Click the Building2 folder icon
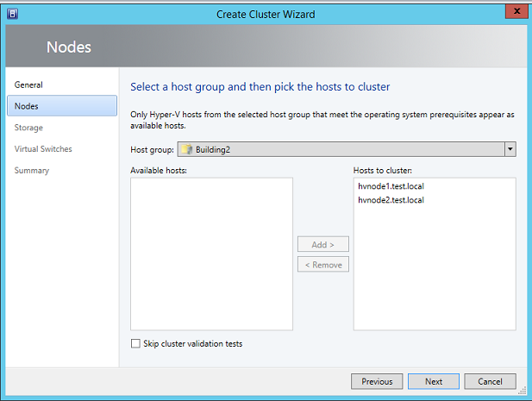The width and height of the screenshot is (532, 401). [x=186, y=149]
